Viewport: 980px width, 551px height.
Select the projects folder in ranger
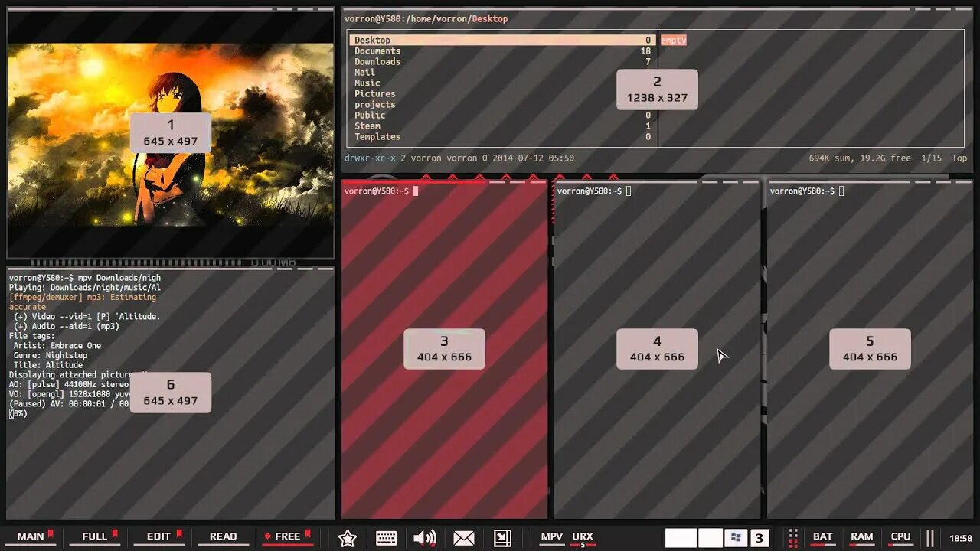(x=503, y=104)
